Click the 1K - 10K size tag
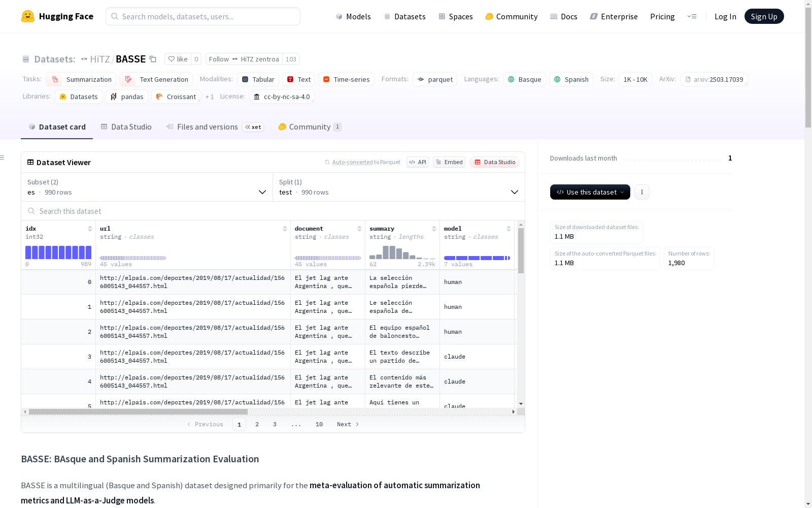This screenshot has height=508, width=812. (x=635, y=79)
